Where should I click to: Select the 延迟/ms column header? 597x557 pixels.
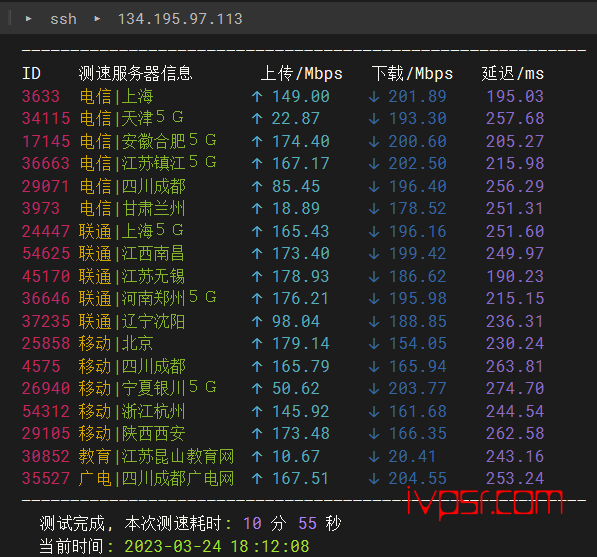[512, 73]
